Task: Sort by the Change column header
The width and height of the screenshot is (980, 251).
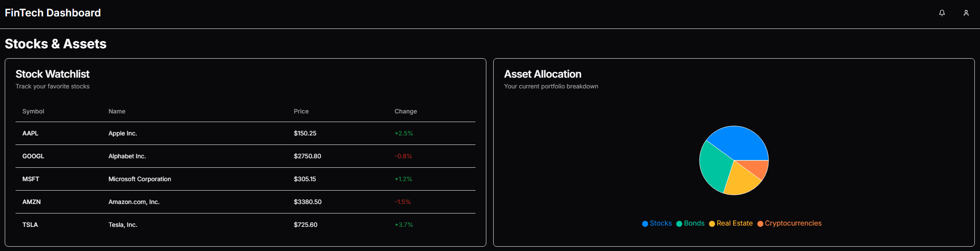Action: point(406,111)
